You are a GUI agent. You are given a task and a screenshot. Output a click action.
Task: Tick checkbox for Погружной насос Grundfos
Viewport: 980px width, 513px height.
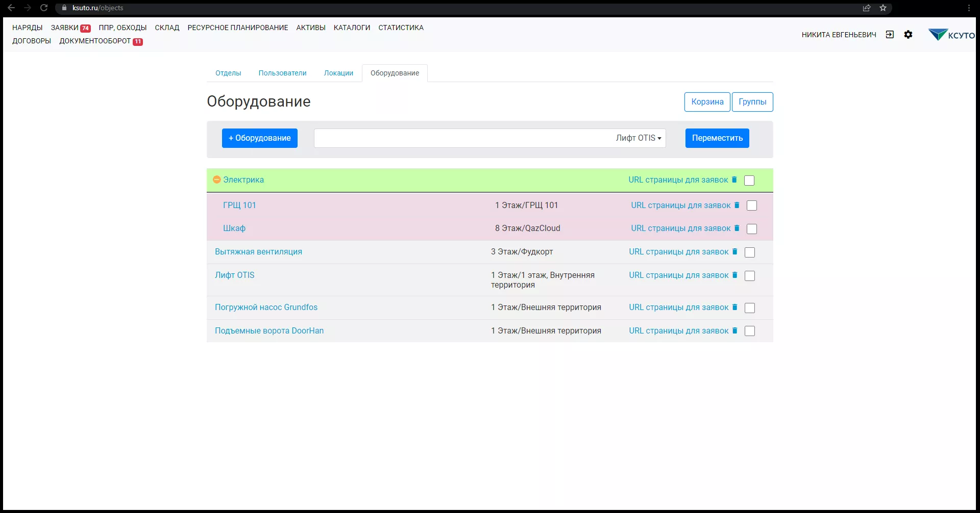point(750,308)
